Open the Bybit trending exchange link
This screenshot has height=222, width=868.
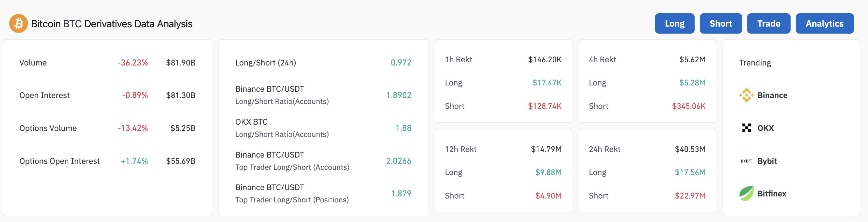coord(767,161)
